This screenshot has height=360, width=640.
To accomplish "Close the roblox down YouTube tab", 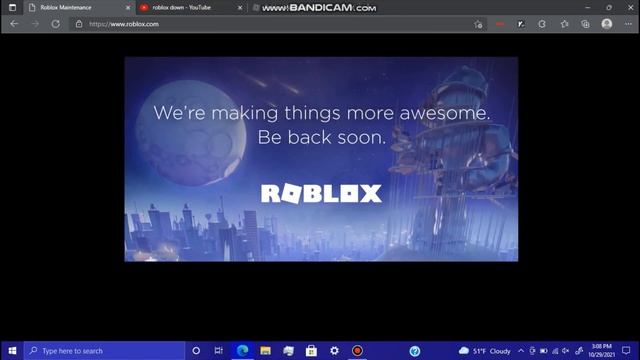I will [240, 8].
